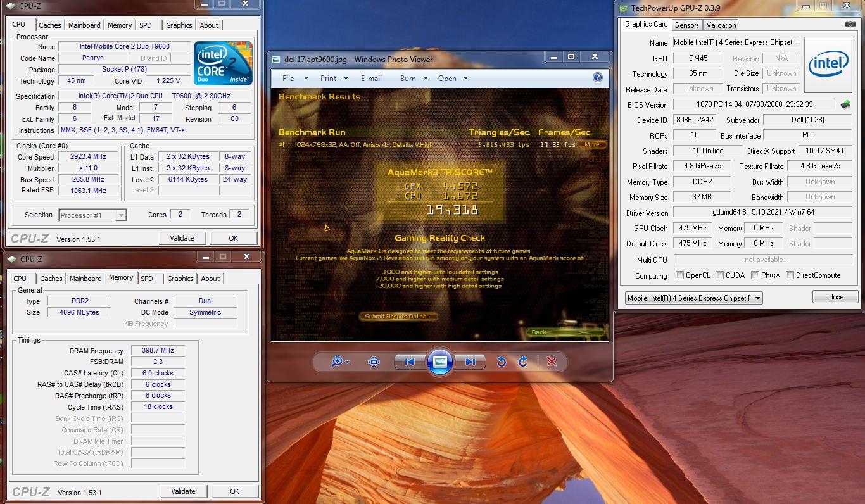Screen dimensions: 865x504
Task: Click the Intel Core 2 Duo logo in CPU-Z
Action: tap(223, 63)
